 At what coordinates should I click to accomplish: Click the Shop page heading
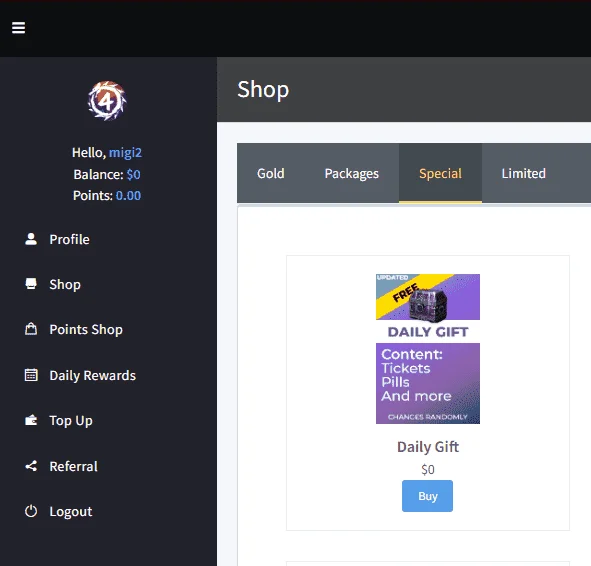263,90
